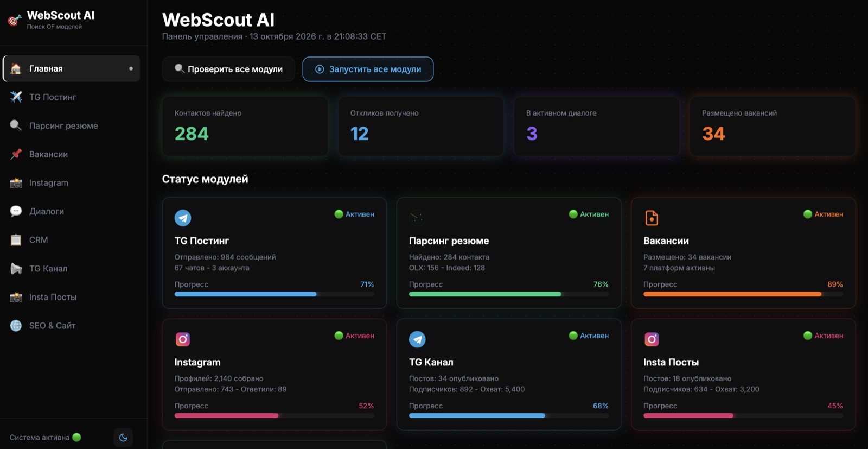
Task: Click the camera icon beside Insta Посты in sidebar
Action: (x=16, y=297)
